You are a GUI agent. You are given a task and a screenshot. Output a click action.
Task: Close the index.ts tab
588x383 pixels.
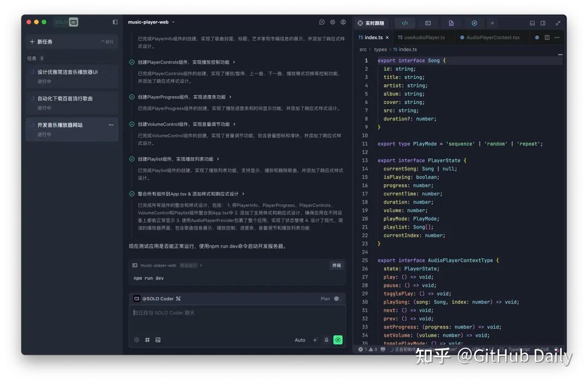click(x=388, y=38)
